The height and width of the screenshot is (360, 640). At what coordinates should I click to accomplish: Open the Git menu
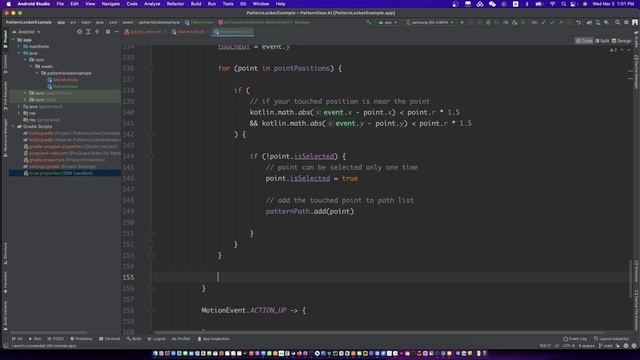243,4
